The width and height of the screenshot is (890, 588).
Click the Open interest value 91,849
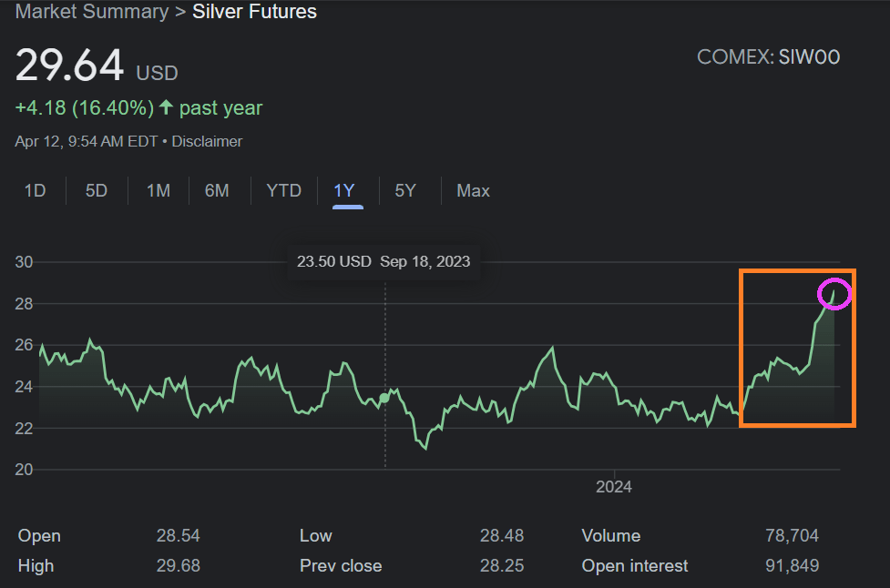tap(792, 566)
